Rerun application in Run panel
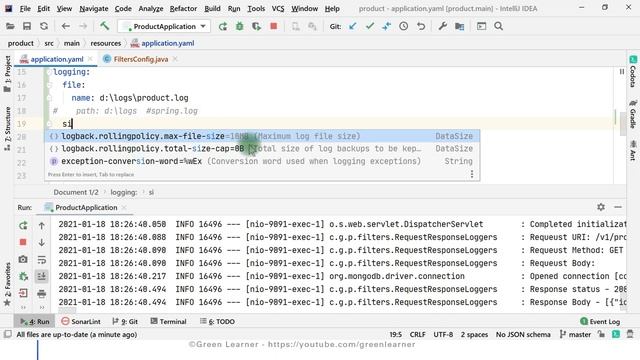The height and width of the screenshot is (360, 640). [23, 225]
